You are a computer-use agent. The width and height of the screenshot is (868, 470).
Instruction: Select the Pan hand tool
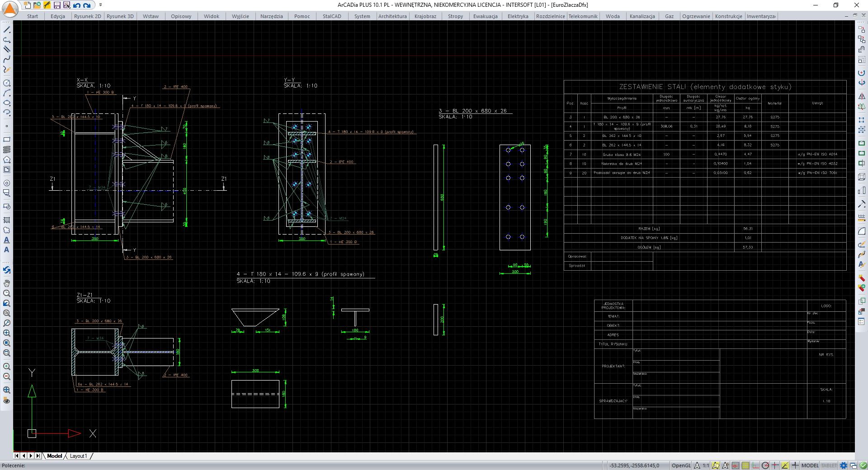[7, 284]
